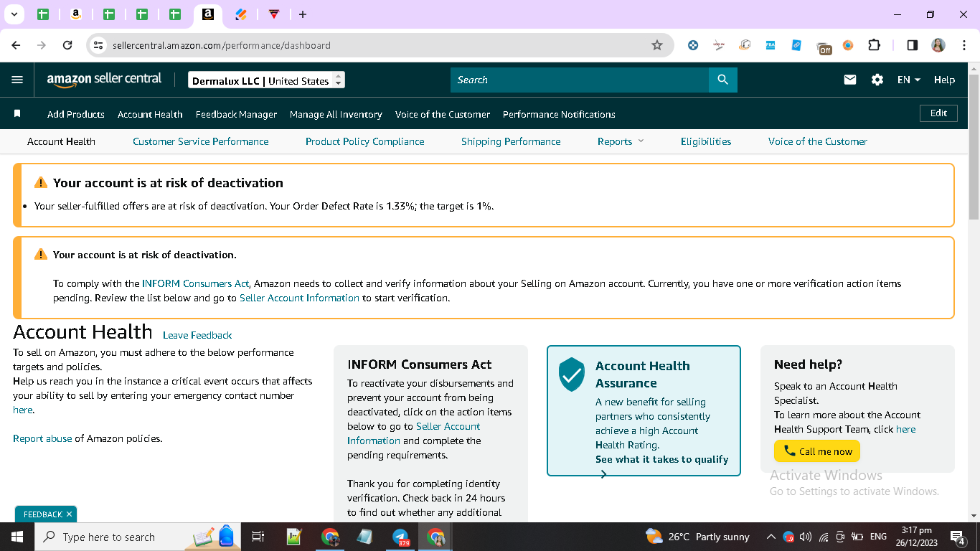Click the Chrome address bar URL
980x551 pixels.
point(222,45)
